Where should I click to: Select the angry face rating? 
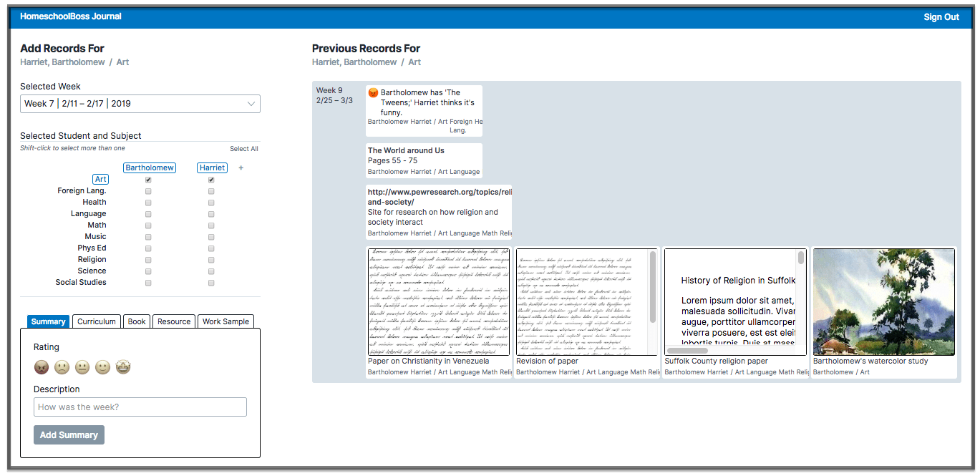point(42,367)
